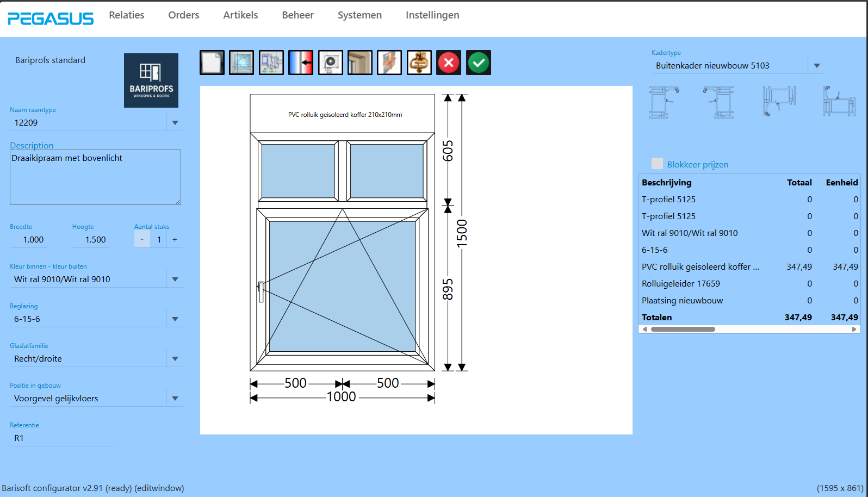868x497 pixels.
Task: Click the Rolluigeleider 17659 row
Action: click(x=749, y=283)
